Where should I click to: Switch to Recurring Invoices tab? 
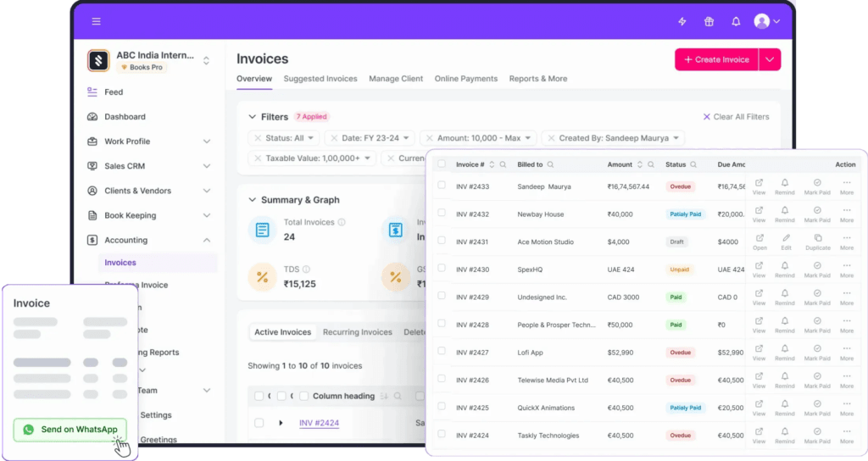coord(358,332)
